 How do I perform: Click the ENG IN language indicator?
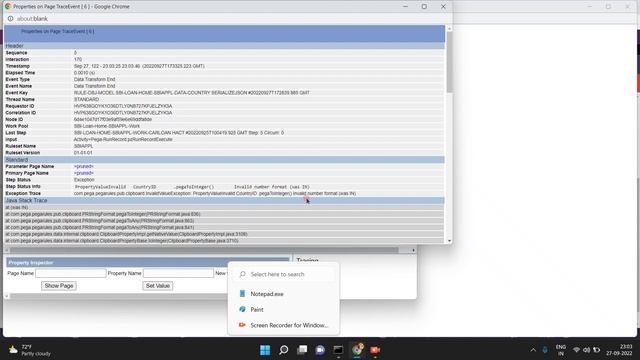[x=561, y=350]
